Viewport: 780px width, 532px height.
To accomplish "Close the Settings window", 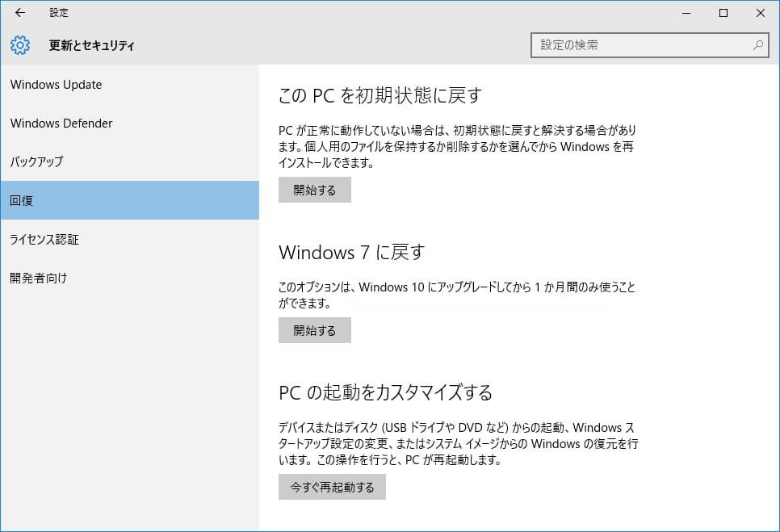I will point(760,13).
